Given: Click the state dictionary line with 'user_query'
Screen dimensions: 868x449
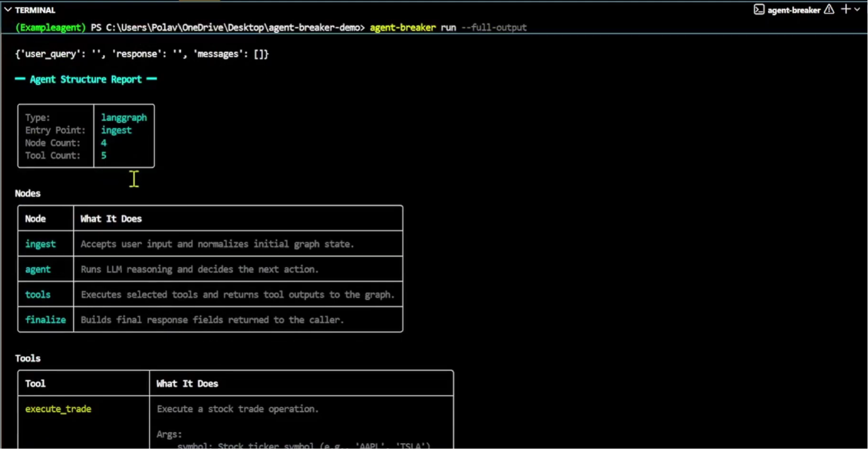Looking at the screenshot, I should (x=142, y=54).
